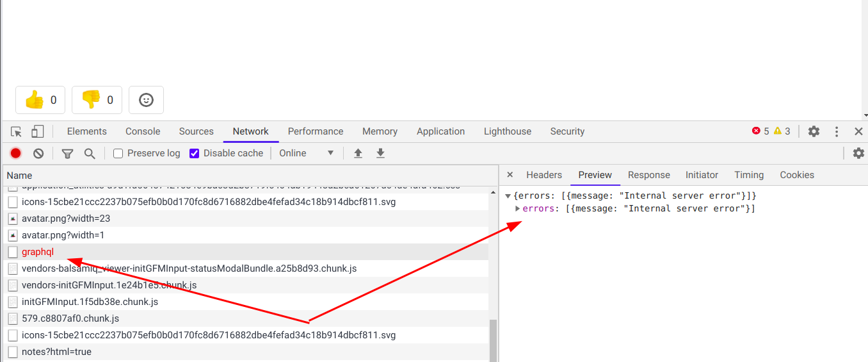
Task: Open the Online throttling dropdown
Action: point(307,153)
